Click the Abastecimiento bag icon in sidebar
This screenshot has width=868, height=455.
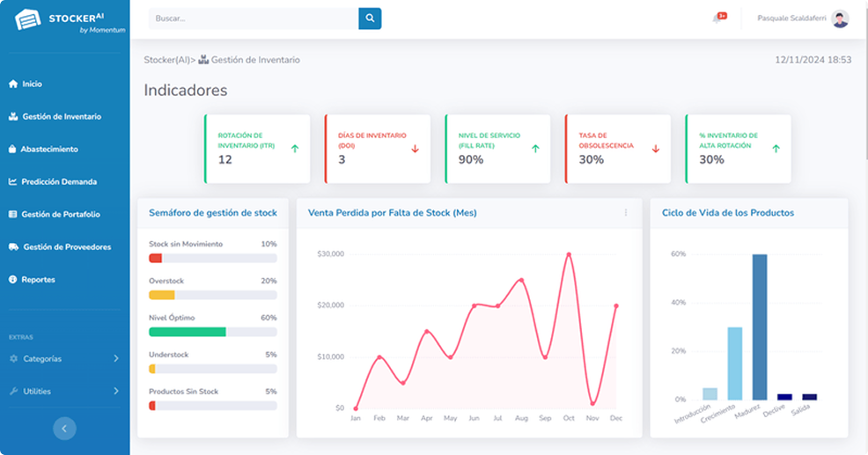(x=12, y=150)
